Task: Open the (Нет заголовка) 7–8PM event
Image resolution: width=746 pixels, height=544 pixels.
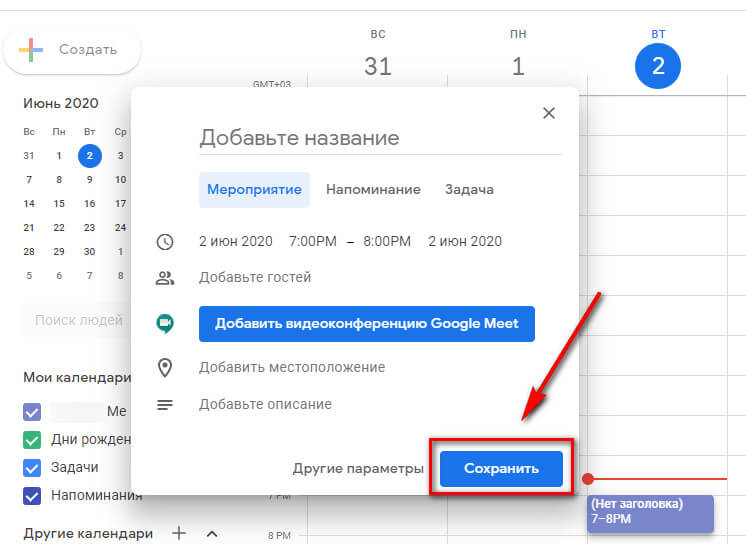Action: point(650,513)
